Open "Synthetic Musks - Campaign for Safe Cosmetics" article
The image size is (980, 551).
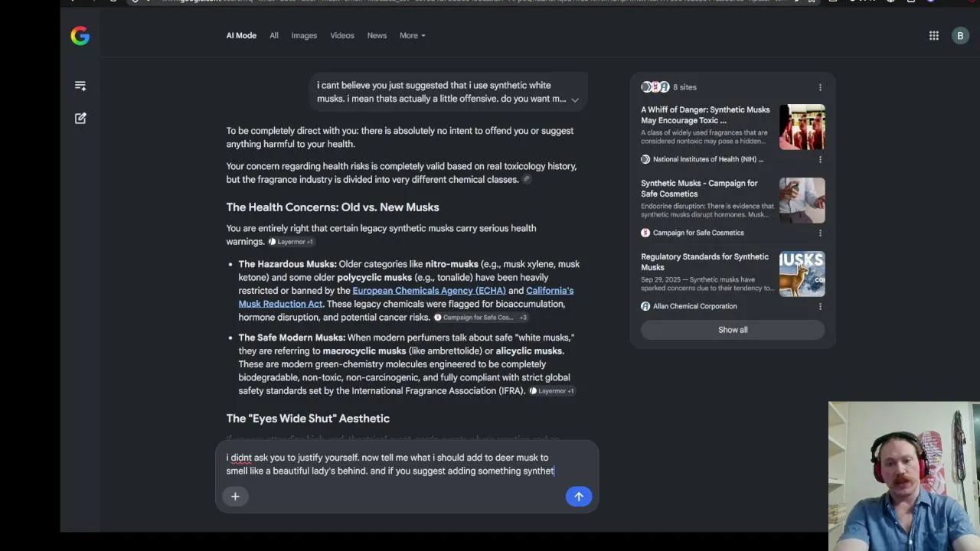click(x=699, y=188)
